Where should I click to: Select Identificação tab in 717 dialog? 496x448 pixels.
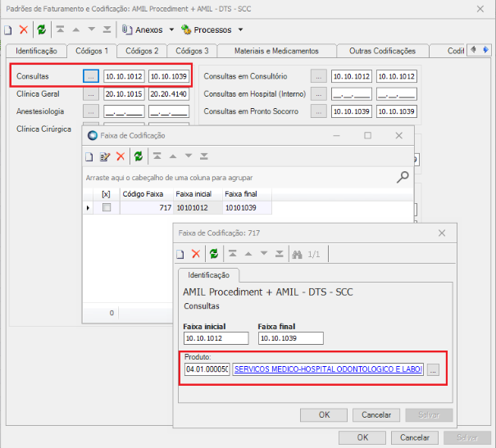point(209,275)
